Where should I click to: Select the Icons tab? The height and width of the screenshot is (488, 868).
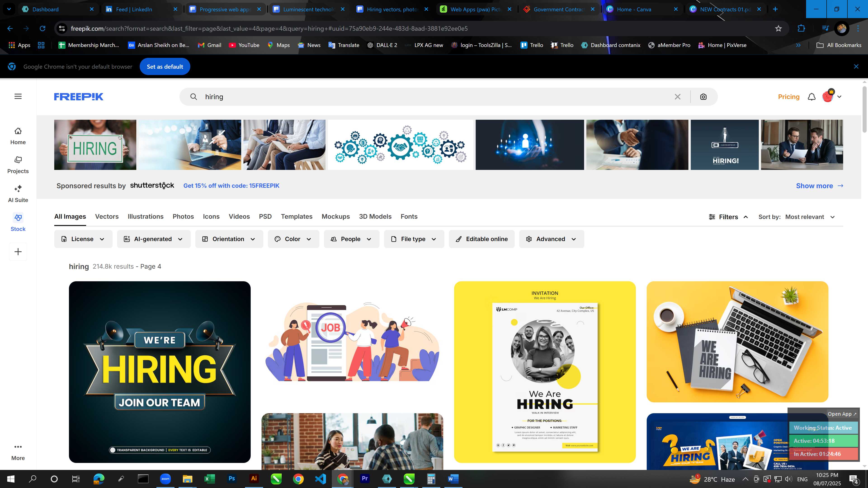click(x=211, y=217)
